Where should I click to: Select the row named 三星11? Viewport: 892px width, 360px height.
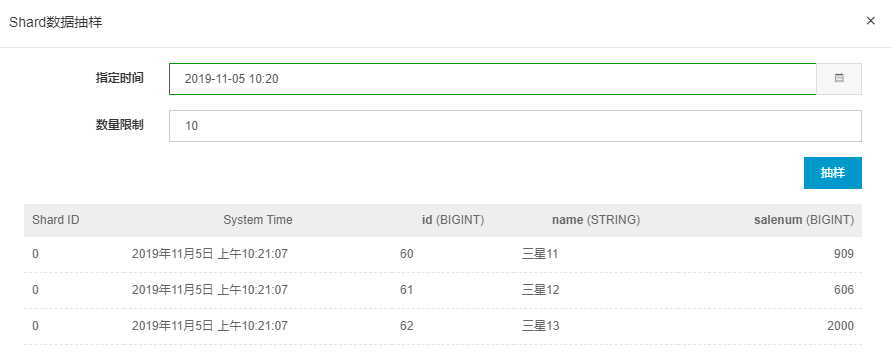click(443, 254)
